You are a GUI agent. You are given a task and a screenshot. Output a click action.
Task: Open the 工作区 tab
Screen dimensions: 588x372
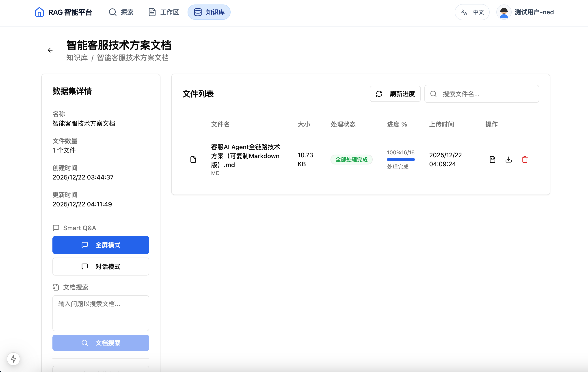point(164,12)
